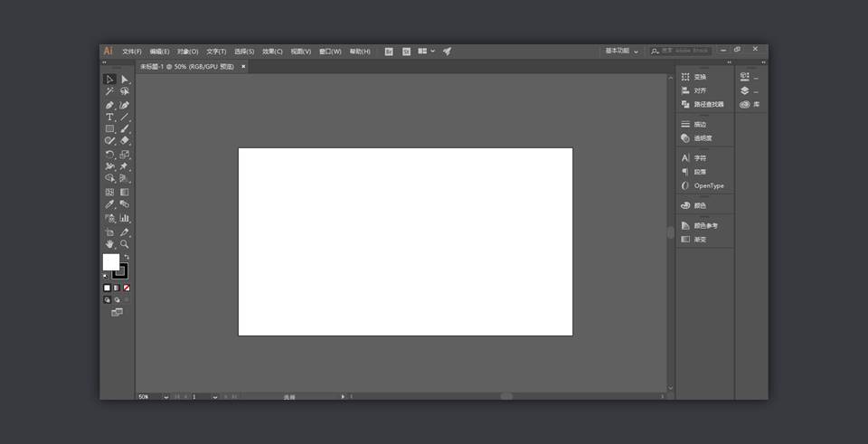Open the 50% zoom level dropdown

pyautogui.click(x=166, y=396)
